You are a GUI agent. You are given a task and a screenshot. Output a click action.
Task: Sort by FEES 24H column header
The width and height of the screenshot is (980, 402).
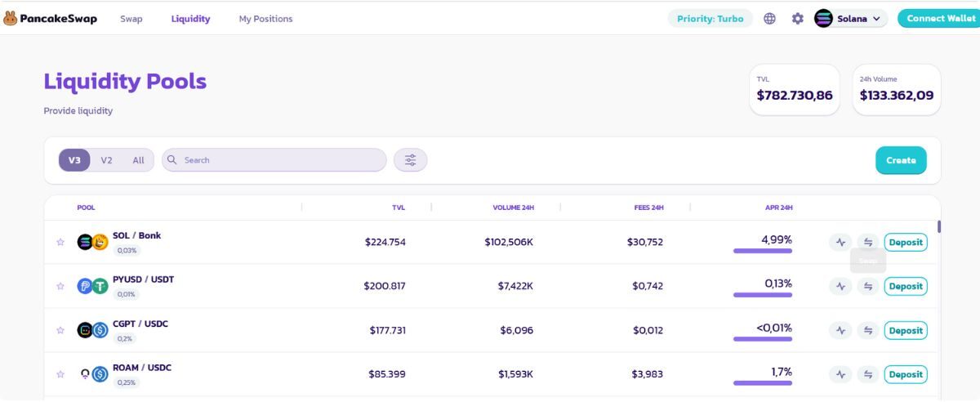pyautogui.click(x=648, y=208)
